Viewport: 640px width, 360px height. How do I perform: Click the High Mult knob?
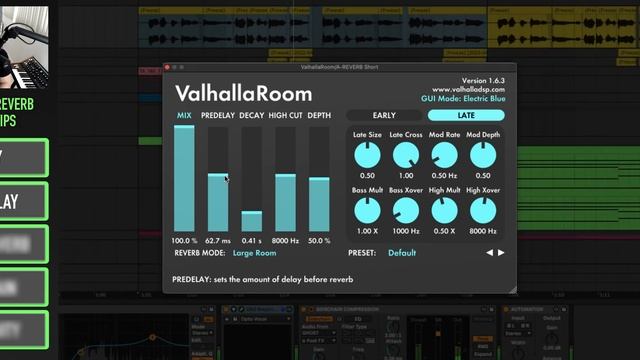tap(444, 211)
